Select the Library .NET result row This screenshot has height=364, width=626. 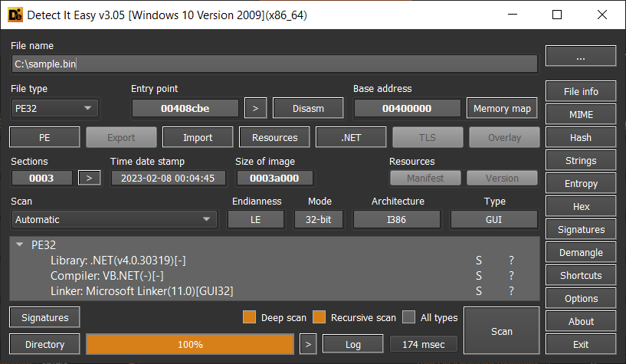point(274,261)
